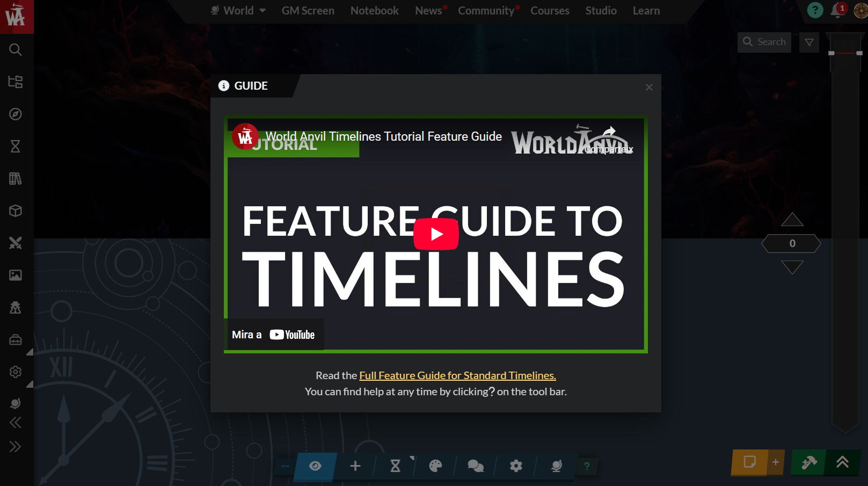Open the orange sticky note button

click(749, 462)
